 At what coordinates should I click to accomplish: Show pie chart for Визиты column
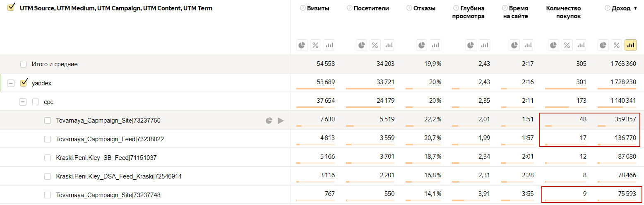302,45
